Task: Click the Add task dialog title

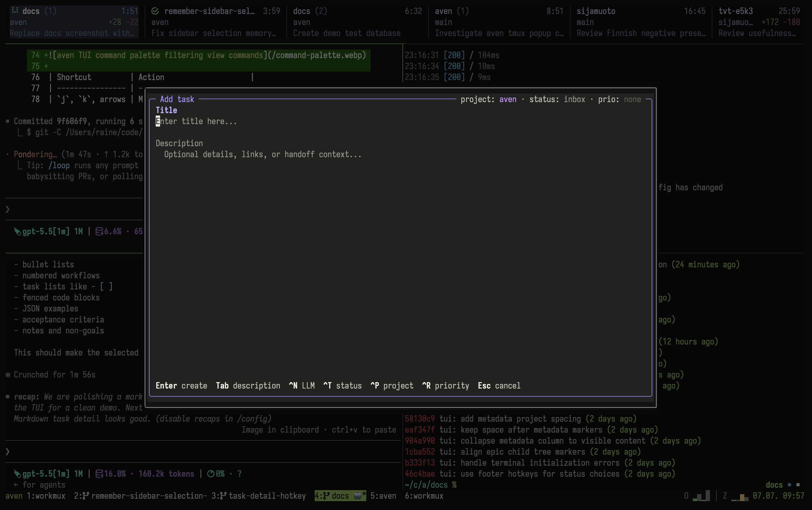Action: coord(177,99)
